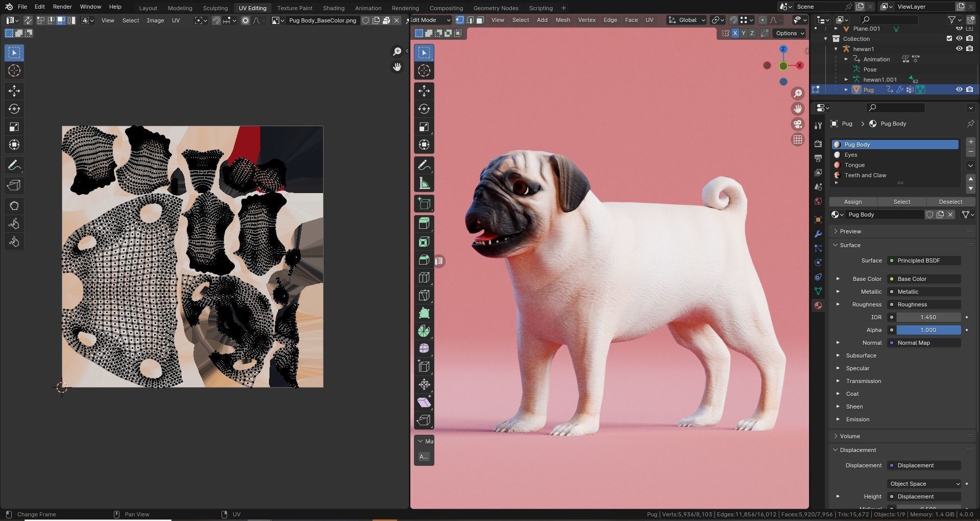The height and width of the screenshot is (521, 980).
Task: Open the Render menu
Action: [62, 7]
